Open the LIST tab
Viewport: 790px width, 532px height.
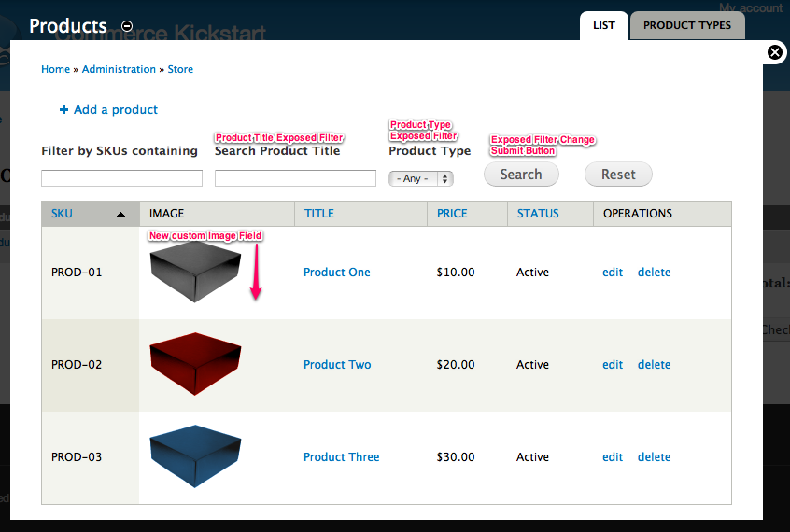603,26
